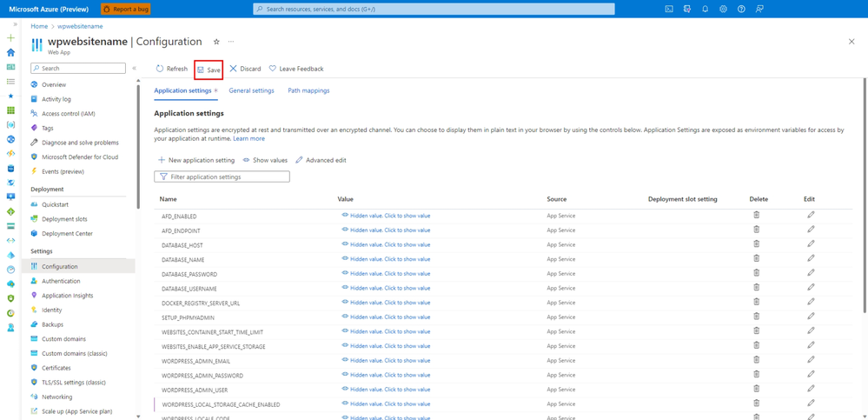Edit the DOCKER_REGISTRY_SERVER_URL setting
Image resolution: width=868 pixels, height=420 pixels.
click(811, 302)
